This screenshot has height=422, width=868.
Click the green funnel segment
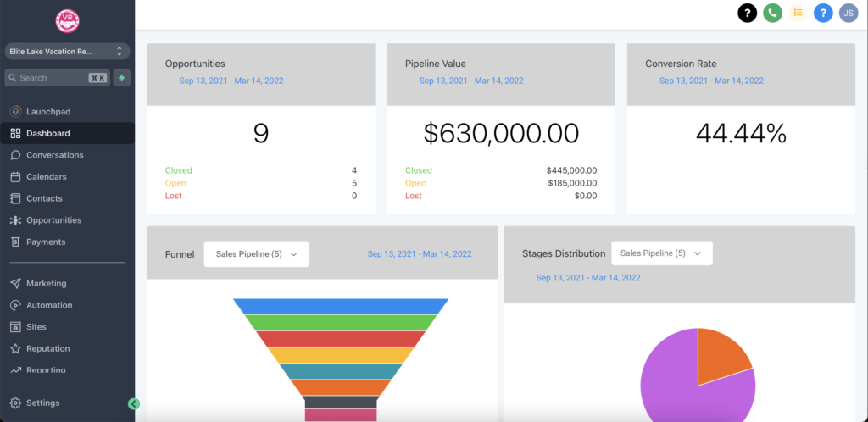341,323
